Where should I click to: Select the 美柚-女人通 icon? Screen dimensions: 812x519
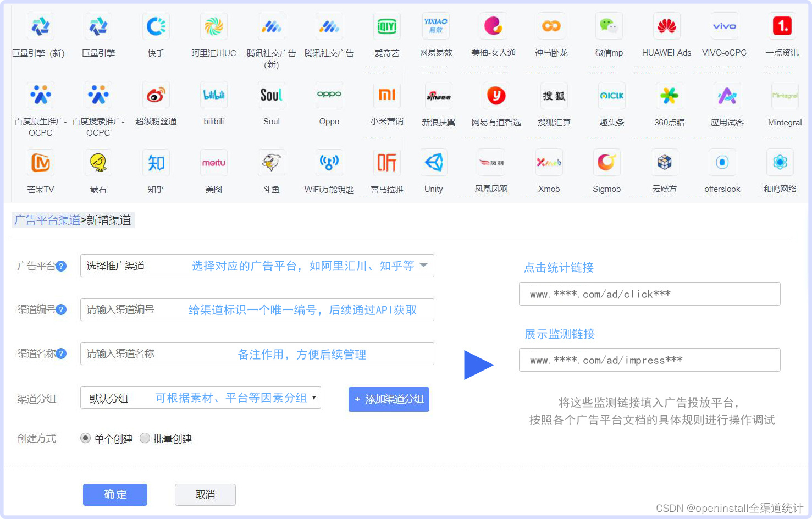click(494, 26)
